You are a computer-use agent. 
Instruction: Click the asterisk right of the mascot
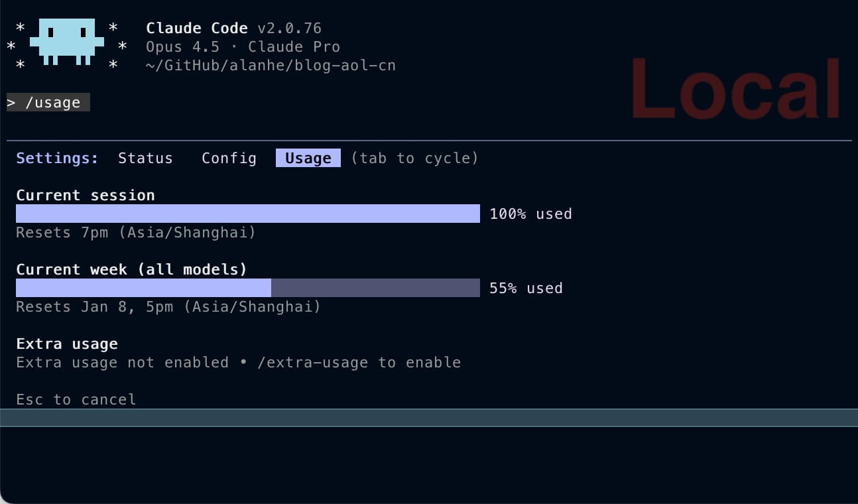(x=122, y=46)
